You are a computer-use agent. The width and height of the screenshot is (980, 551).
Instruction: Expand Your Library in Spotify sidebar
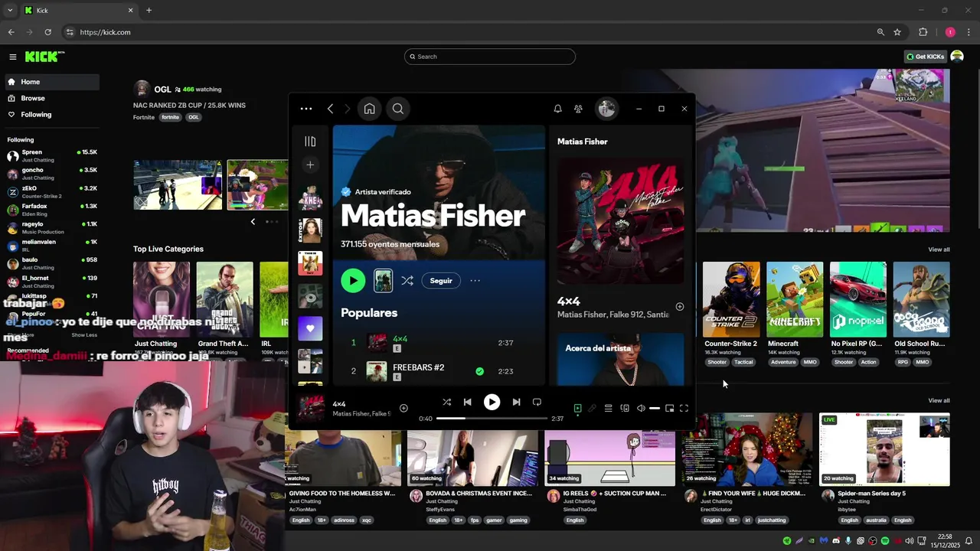pyautogui.click(x=310, y=142)
